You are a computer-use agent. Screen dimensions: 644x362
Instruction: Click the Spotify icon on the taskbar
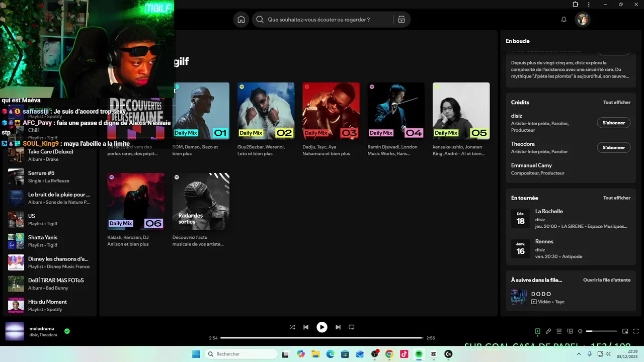coord(419,354)
